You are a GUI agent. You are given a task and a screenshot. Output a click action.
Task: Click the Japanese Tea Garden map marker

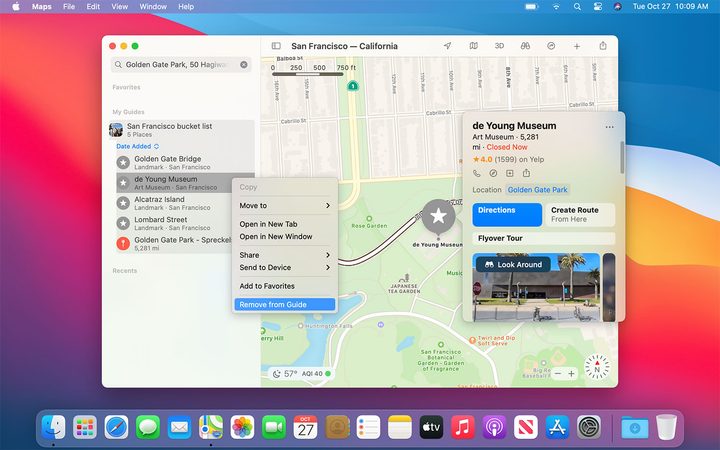click(x=404, y=278)
